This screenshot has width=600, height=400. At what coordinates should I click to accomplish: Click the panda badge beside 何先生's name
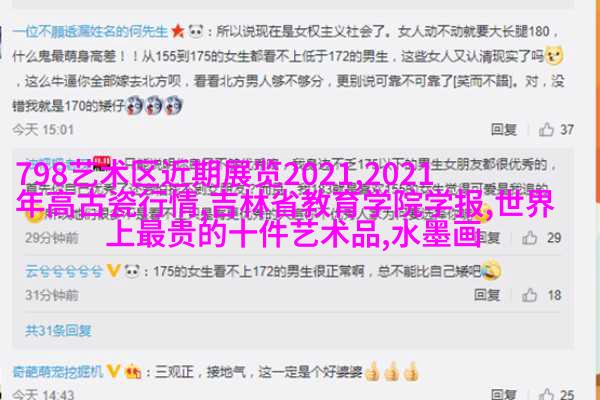[x=196, y=31]
